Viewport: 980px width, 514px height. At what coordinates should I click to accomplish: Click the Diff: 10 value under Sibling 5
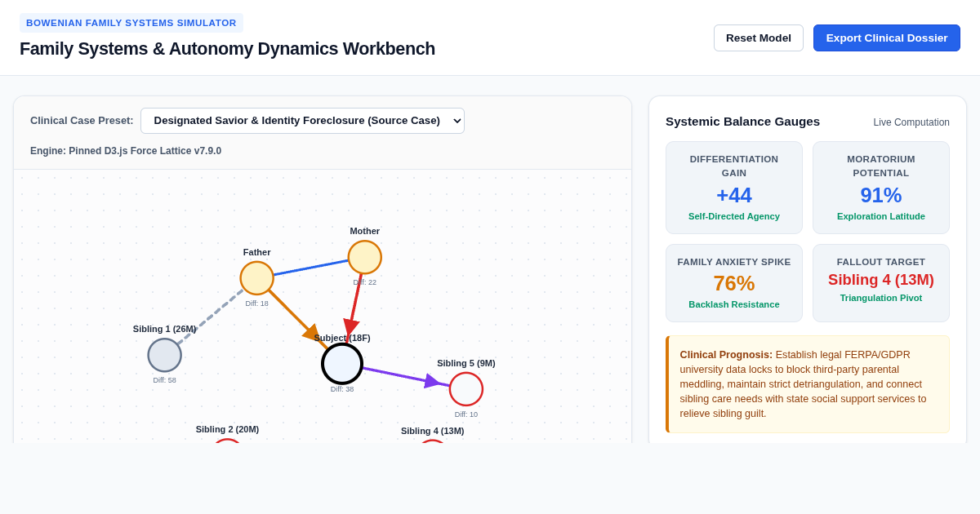tap(466, 414)
